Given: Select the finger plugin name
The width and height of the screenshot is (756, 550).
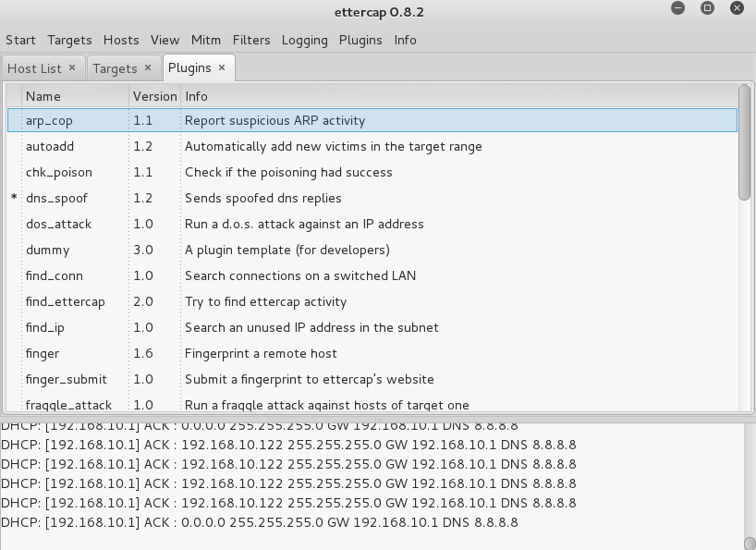Looking at the screenshot, I should [x=43, y=354].
